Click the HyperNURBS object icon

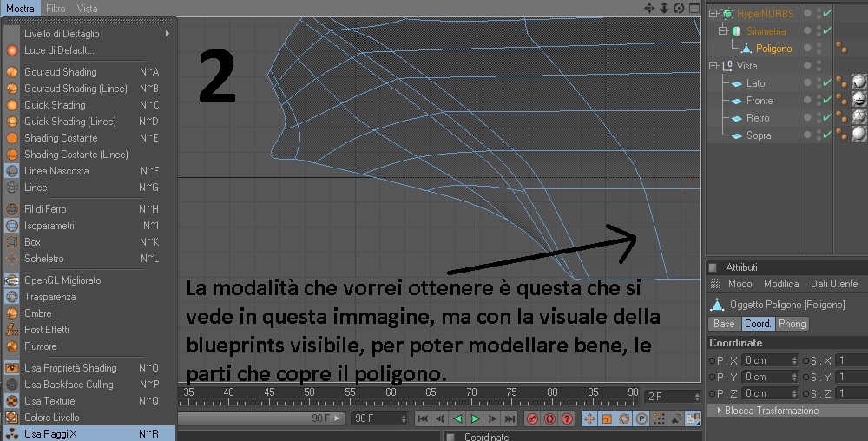click(x=727, y=13)
